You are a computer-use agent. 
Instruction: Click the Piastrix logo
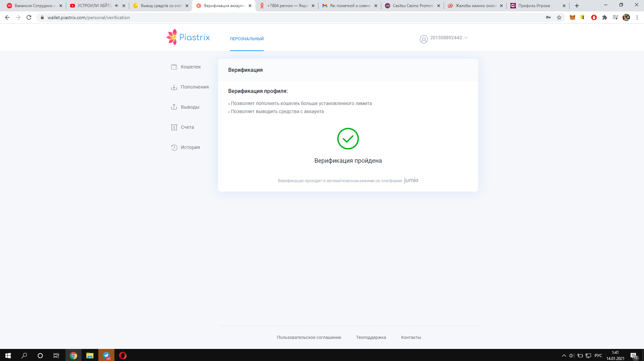(x=188, y=37)
